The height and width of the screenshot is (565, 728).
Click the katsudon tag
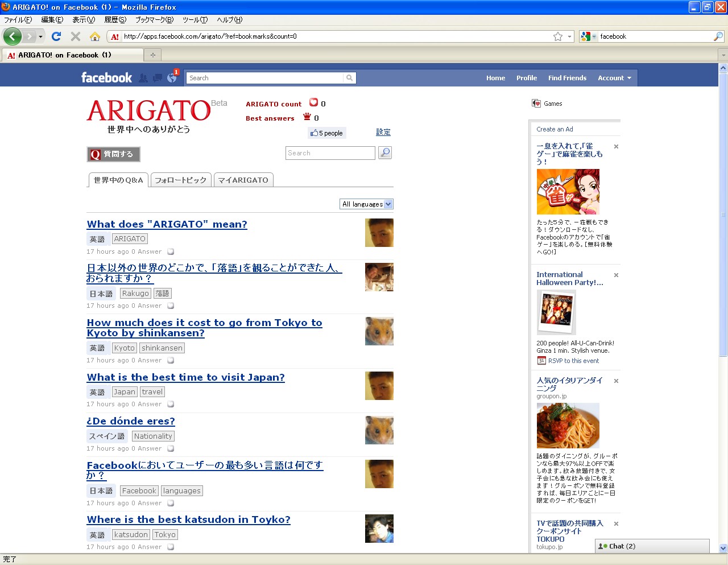point(131,535)
